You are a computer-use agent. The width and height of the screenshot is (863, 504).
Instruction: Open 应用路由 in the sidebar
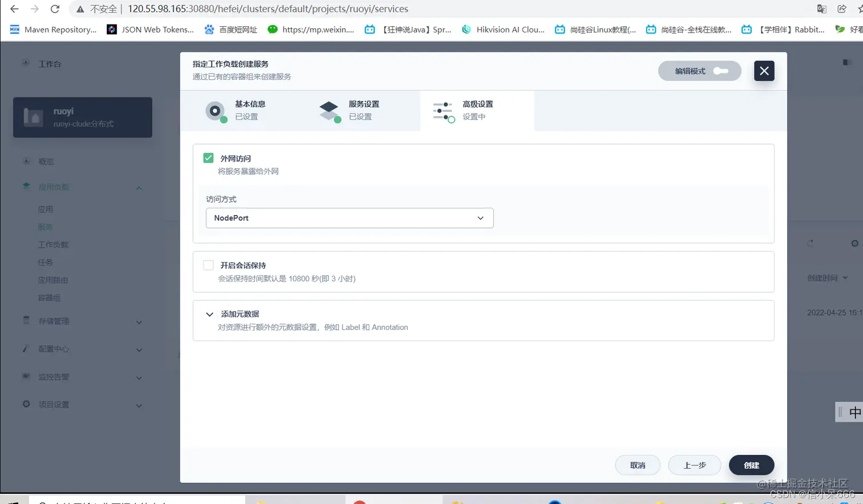coord(53,280)
